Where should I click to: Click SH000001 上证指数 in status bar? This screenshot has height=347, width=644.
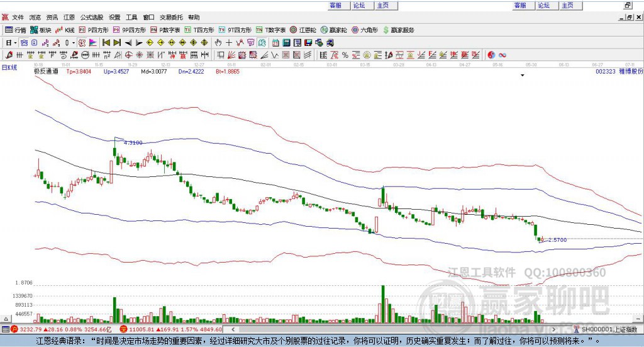(x=608, y=329)
